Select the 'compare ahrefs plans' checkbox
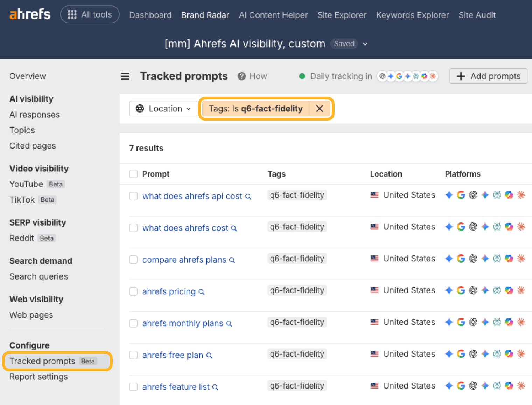Screen dimensions: 532x405 [x=133, y=260]
